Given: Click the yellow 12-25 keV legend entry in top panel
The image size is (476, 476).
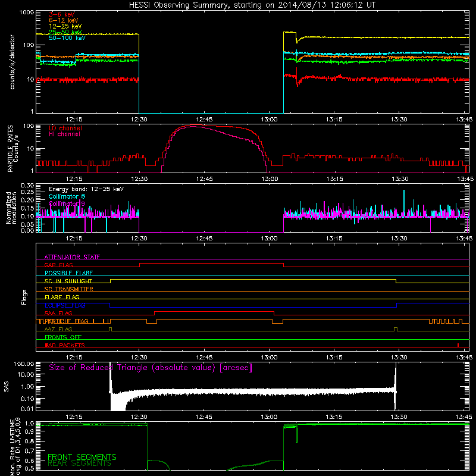Looking at the screenshot, I should coord(65,26).
